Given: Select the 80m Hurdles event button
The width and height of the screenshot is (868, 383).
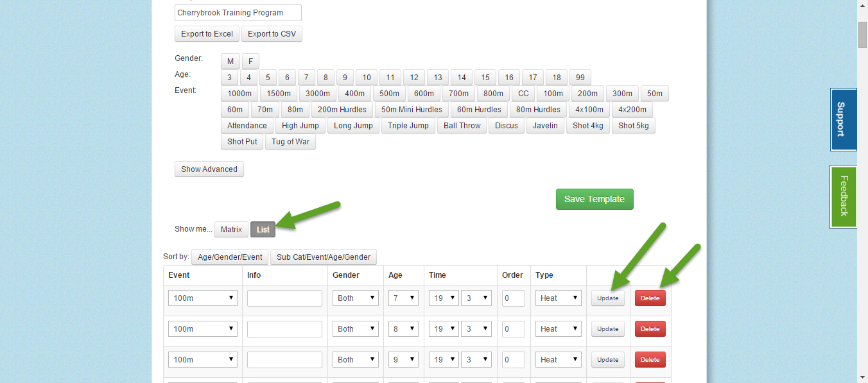Looking at the screenshot, I should 538,110.
